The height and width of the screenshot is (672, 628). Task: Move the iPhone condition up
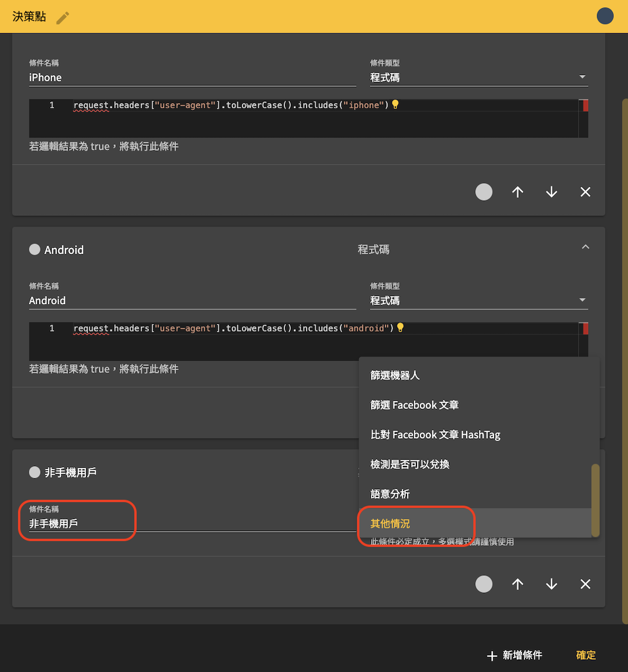[518, 192]
